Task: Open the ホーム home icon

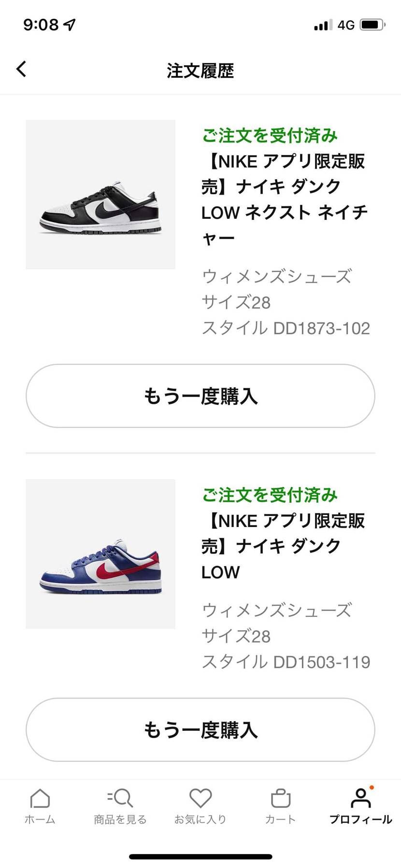Action: click(x=40, y=798)
